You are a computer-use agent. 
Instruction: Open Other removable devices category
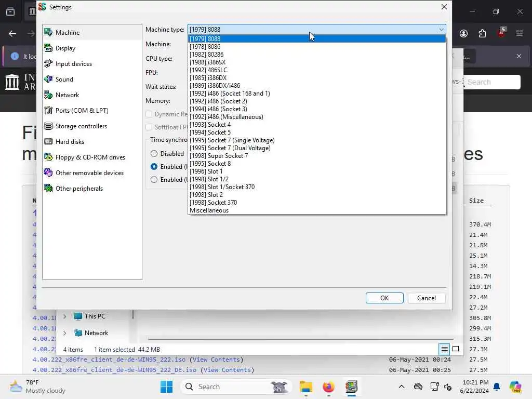pos(92,173)
